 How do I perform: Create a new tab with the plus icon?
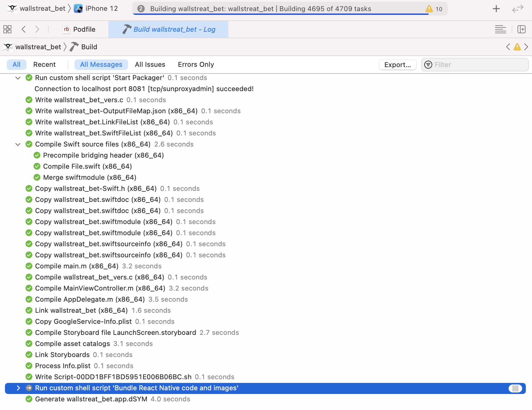click(496, 9)
